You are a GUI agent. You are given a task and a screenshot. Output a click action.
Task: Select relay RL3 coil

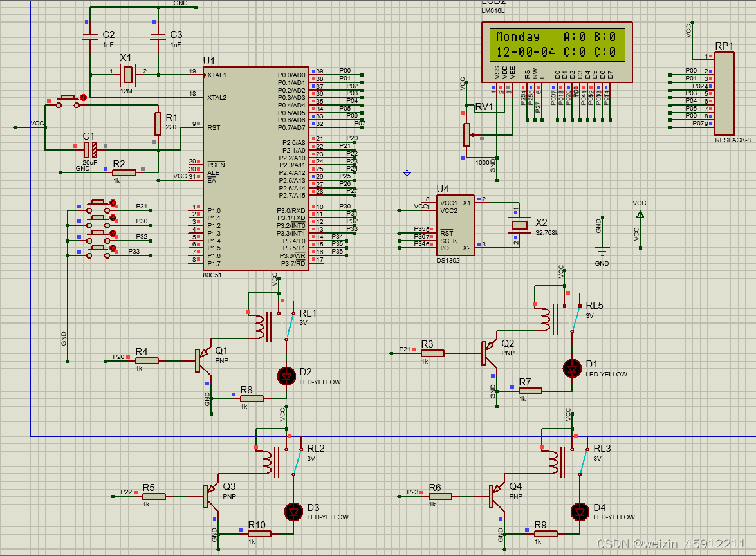click(553, 462)
